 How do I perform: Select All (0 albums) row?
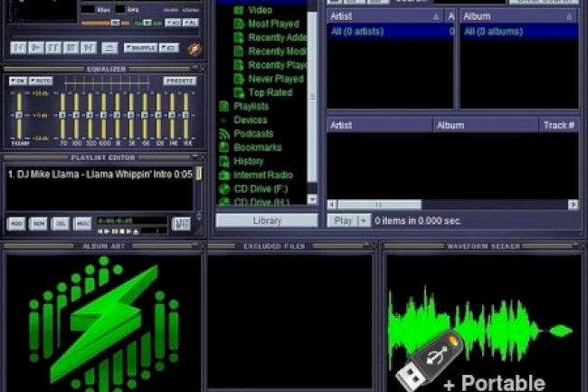tap(519, 32)
